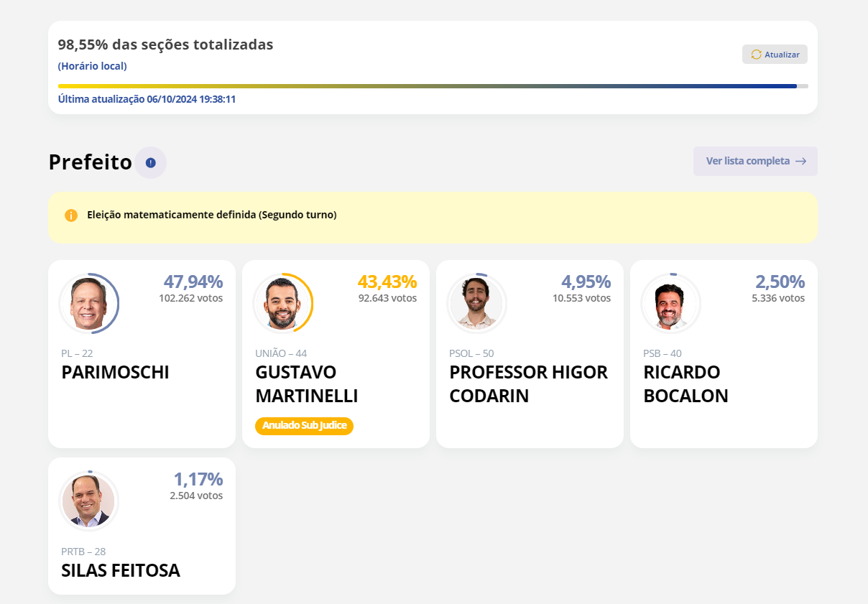This screenshot has height=604, width=868.
Task: Click Parimoschi's candidate photo
Action: 88,304
